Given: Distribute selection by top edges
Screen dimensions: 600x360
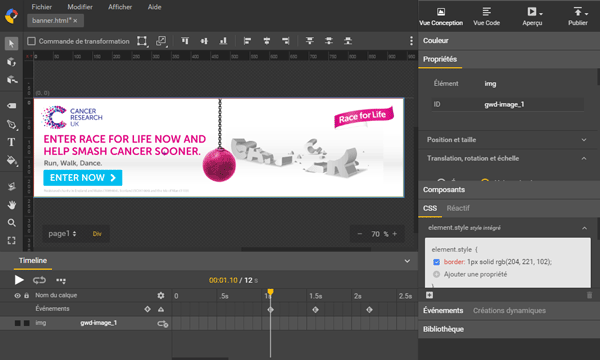Looking at the screenshot, I should 310,41.
